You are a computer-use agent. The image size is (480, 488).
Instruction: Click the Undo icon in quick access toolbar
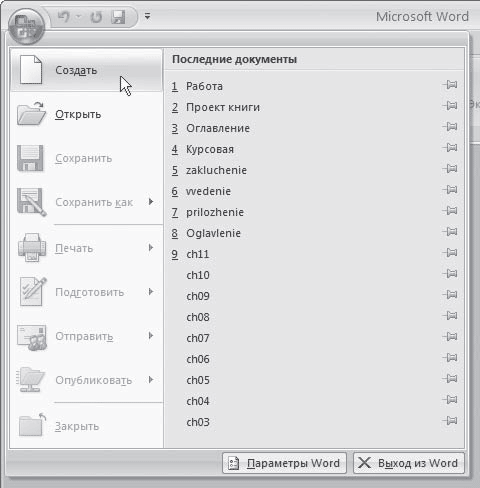click(x=64, y=17)
